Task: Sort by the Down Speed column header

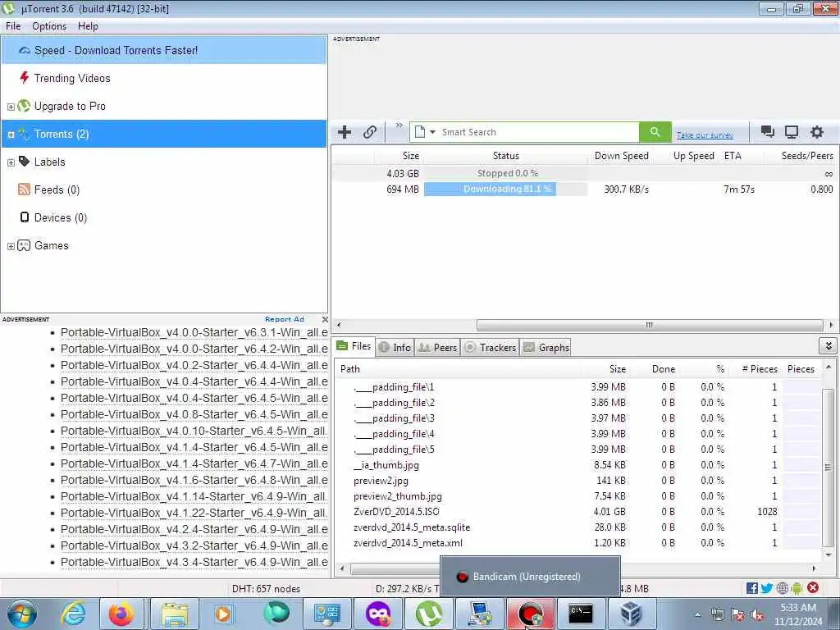Action: tap(622, 155)
